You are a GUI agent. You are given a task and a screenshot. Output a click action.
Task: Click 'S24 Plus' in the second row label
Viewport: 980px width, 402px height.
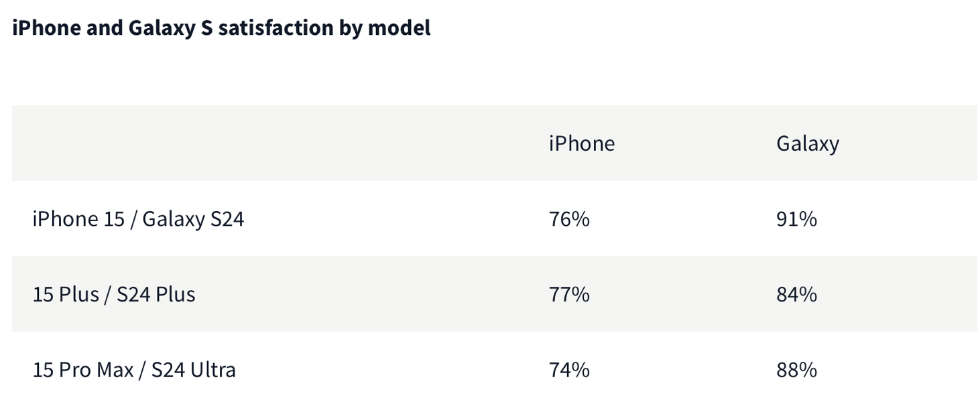156,295
